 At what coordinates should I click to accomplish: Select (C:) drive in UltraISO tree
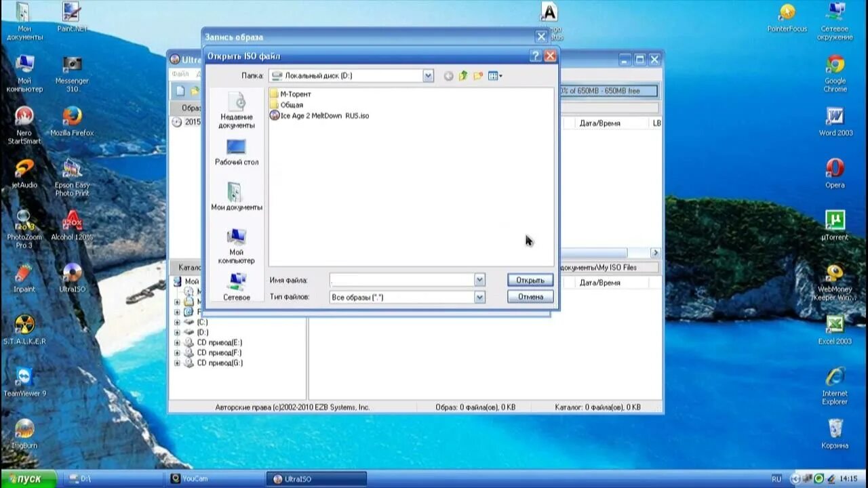pyautogui.click(x=202, y=323)
